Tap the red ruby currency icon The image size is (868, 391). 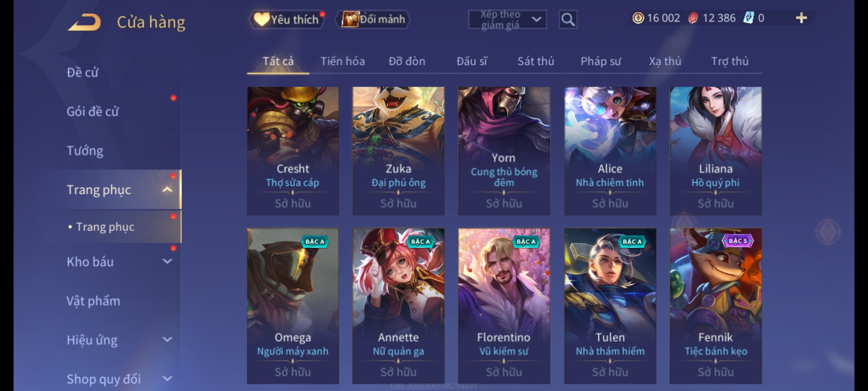[693, 18]
